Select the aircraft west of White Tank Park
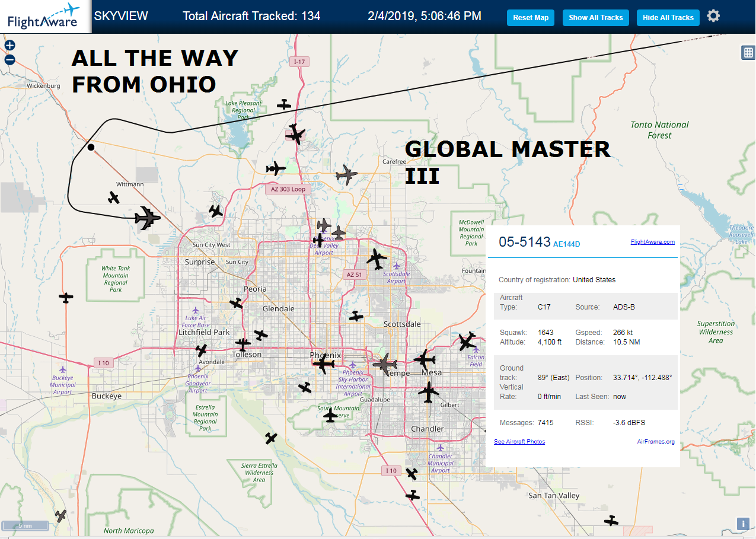The height and width of the screenshot is (539, 756). 66,296
